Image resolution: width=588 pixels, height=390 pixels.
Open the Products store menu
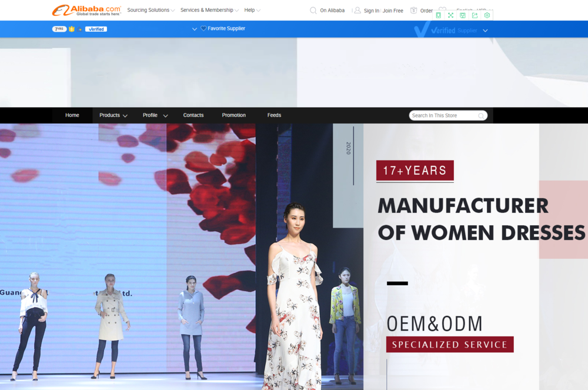pyautogui.click(x=113, y=115)
